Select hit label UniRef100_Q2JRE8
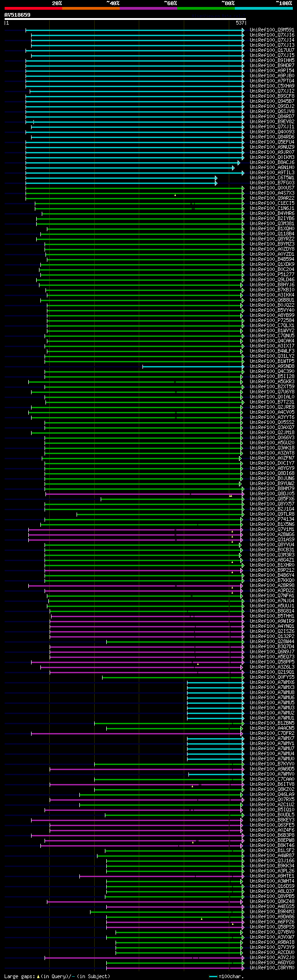This screenshot has height=980, width=297. [x=272, y=407]
